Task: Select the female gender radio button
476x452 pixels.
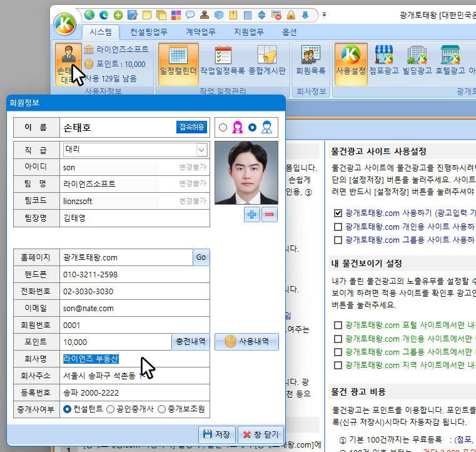Action: click(223, 127)
